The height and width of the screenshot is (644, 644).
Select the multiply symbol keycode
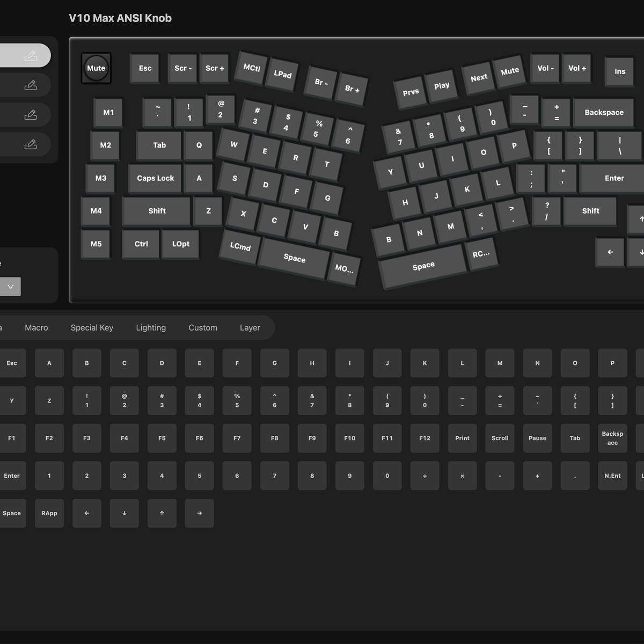click(463, 475)
